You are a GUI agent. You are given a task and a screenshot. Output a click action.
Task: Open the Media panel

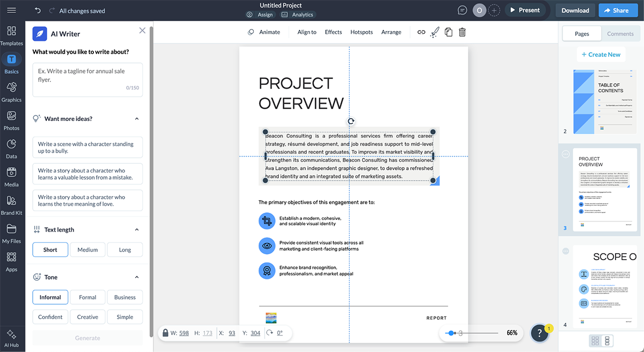[x=11, y=176]
